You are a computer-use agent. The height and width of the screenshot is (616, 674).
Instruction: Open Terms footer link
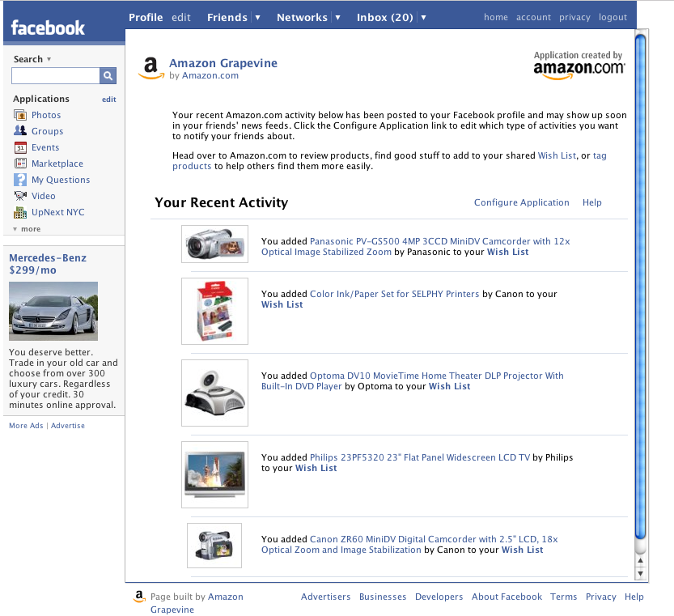coord(563,597)
